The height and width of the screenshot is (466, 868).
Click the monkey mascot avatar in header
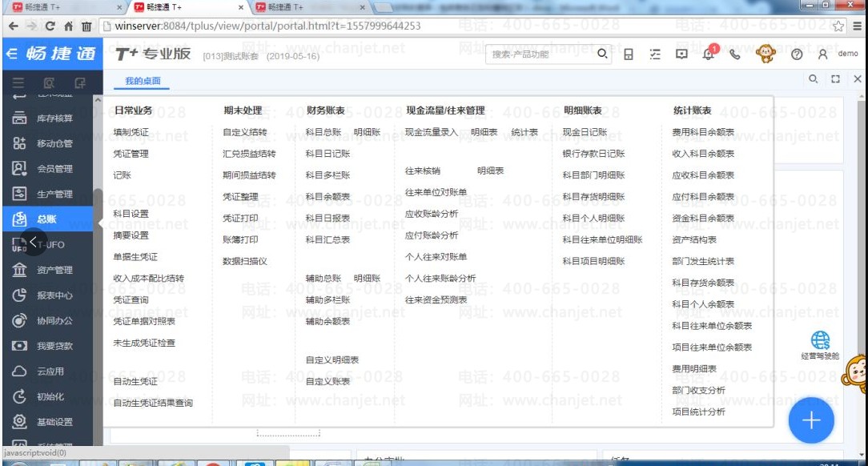click(766, 54)
